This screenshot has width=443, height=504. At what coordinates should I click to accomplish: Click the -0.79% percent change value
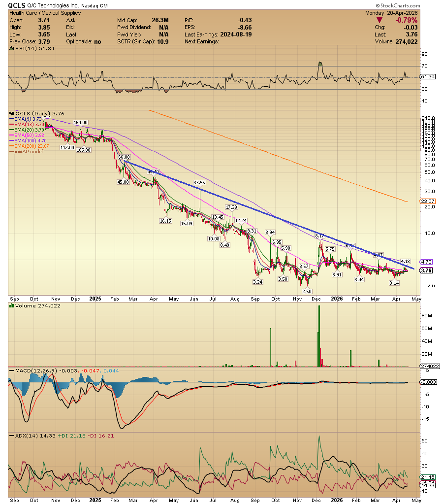pos(407,20)
